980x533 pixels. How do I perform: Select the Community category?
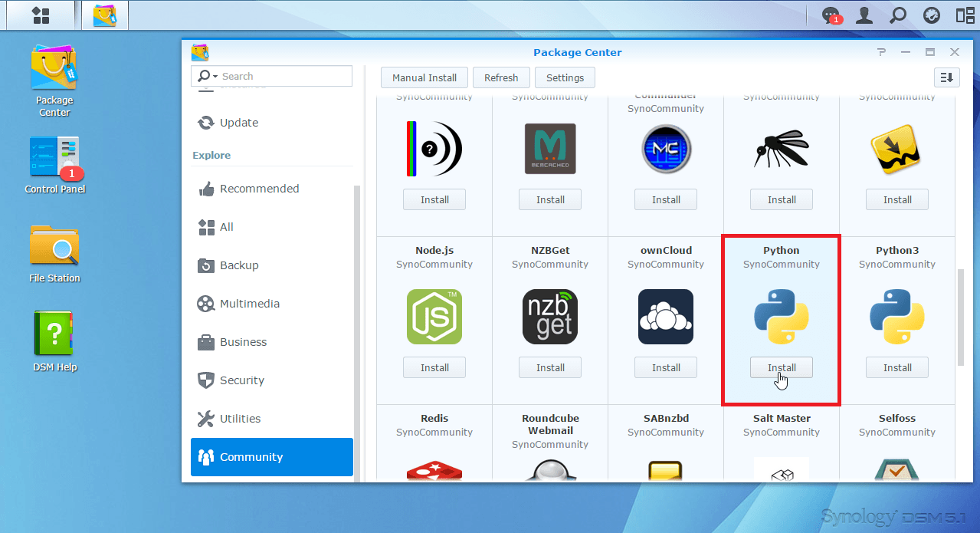(272, 457)
